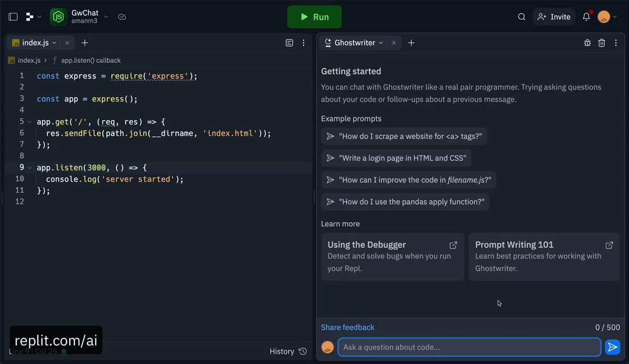This screenshot has height=364, width=629.
Task: Expand the index.js tab chevron
Action: click(x=55, y=42)
